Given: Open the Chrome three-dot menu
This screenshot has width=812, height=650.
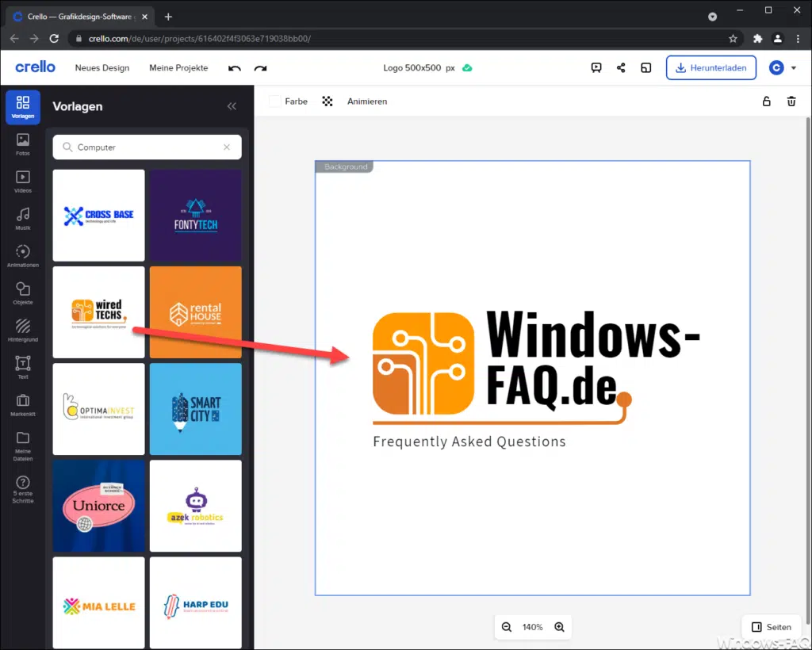Looking at the screenshot, I should click(798, 38).
